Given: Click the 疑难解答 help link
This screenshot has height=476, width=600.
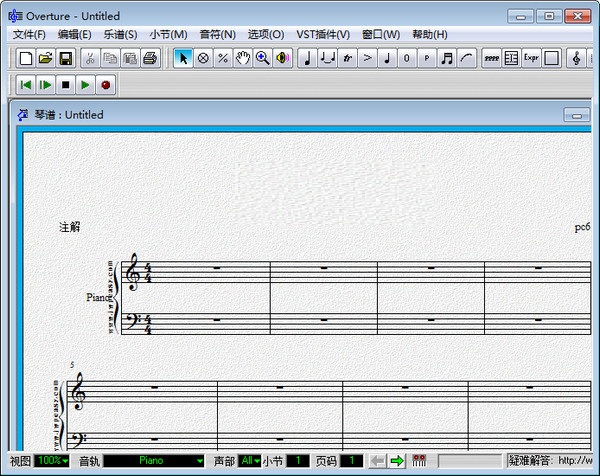Looking at the screenshot, I should click(x=550, y=461).
